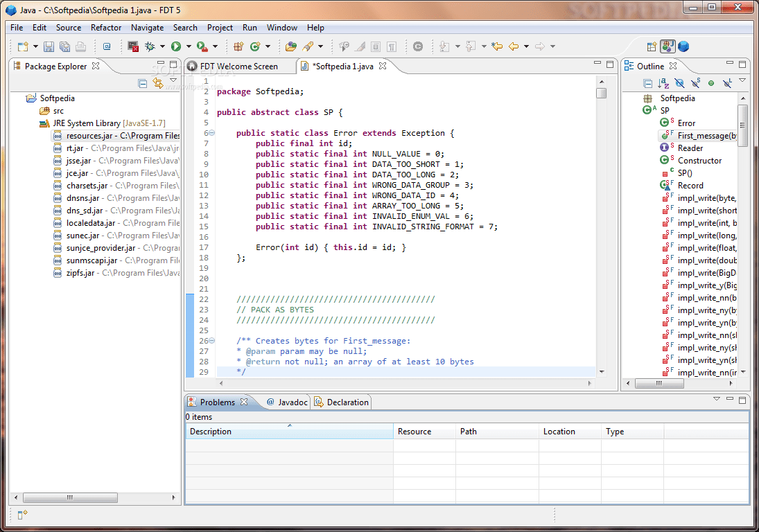Image resolution: width=759 pixels, height=532 pixels.
Task: Switch to the FDT Welcome Screen tab
Action: tap(238, 66)
